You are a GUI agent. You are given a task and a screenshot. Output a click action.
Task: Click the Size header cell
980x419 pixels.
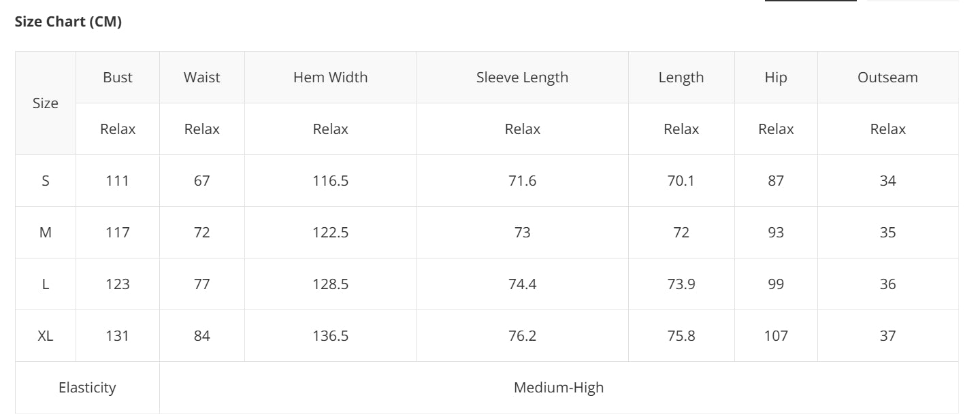point(46,103)
